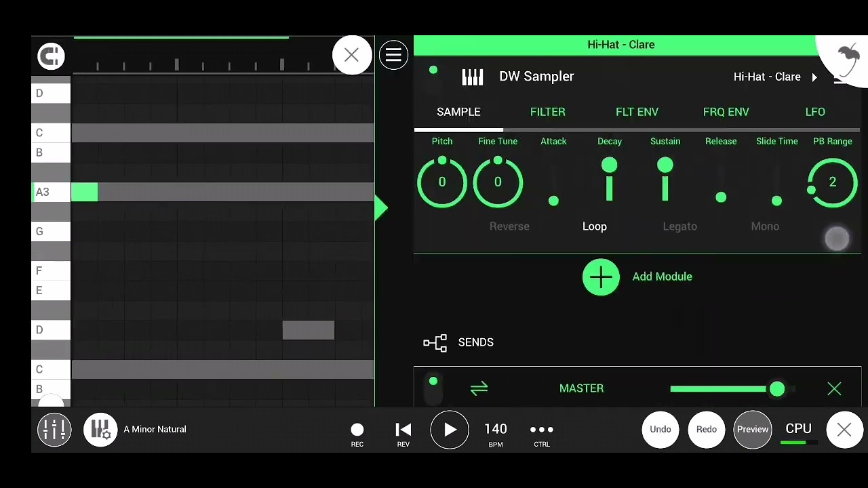Screen dimensions: 868x488
Task: Expand Hi-Hat - Clare preset arrow
Action: pos(814,77)
